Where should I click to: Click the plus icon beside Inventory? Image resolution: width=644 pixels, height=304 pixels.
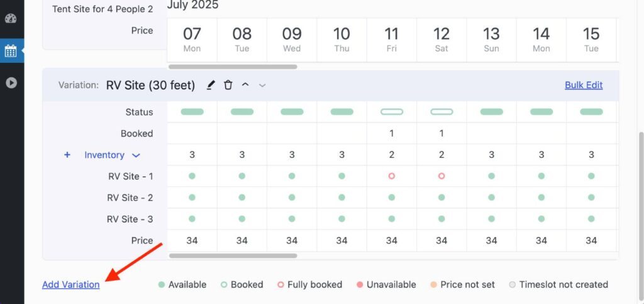[67, 155]
